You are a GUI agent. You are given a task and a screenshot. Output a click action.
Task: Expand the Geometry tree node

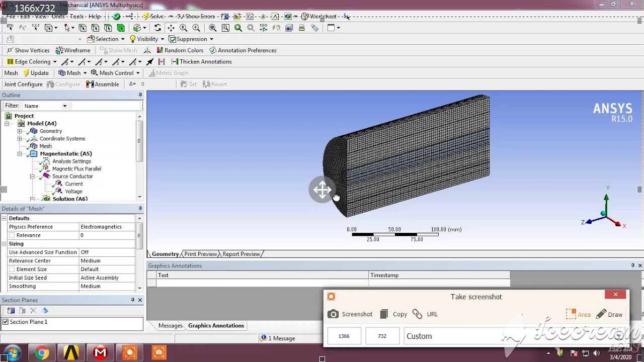(20, 131)
